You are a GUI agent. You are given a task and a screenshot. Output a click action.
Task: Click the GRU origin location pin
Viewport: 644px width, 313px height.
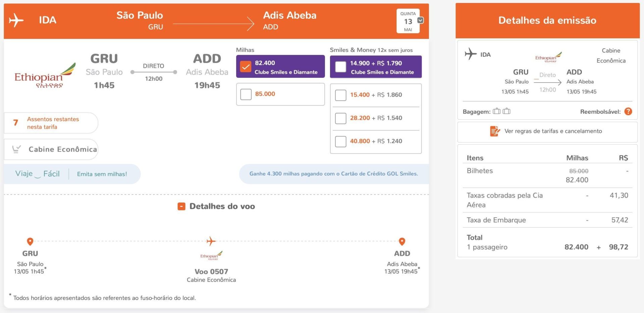tap(30, 242)
